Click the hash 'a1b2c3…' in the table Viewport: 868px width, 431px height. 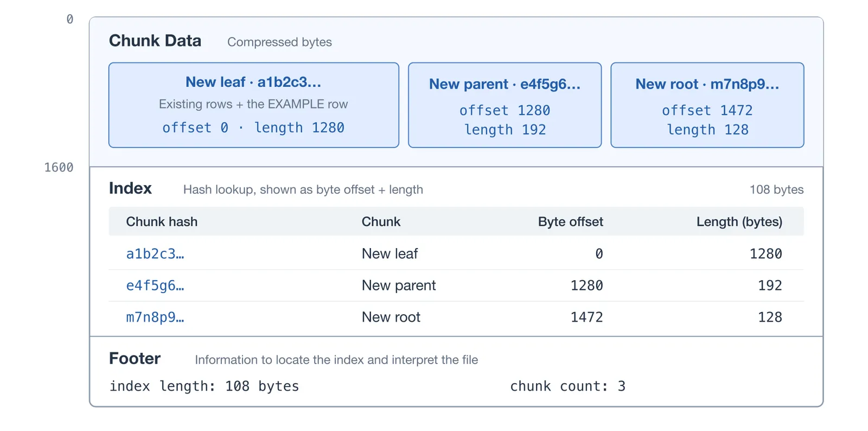(x=155, y=253)
